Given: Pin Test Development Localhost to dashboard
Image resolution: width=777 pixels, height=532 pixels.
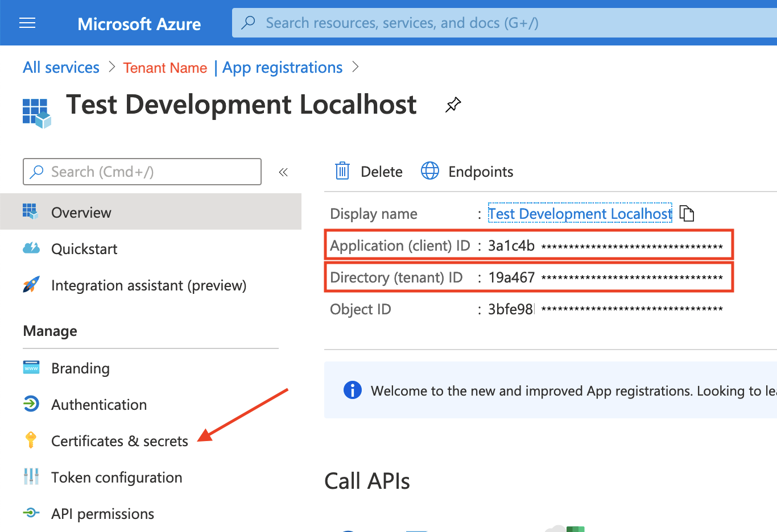Looking at the screenshot, I should click(x=453, y=105).
